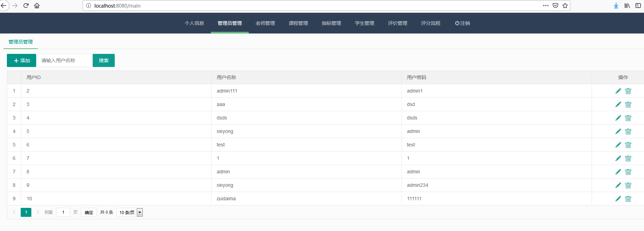The height and width of the screenshot is (231, 644).
Task: Select the 111111 password cell
Action: 497,199
